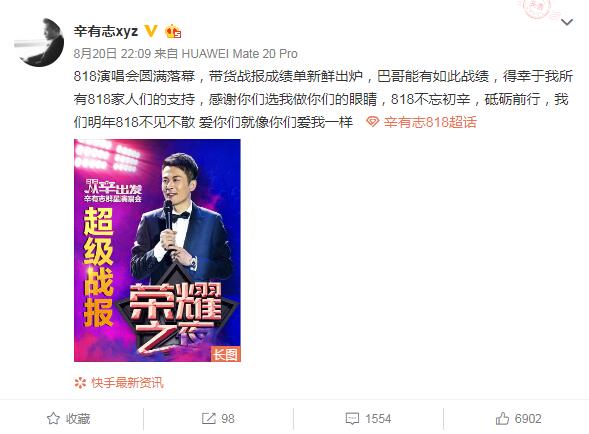Image resolution: width=589 pixels, height=434 pixels.
Task: Open the 超级战报 poster image
Action: 157,250
